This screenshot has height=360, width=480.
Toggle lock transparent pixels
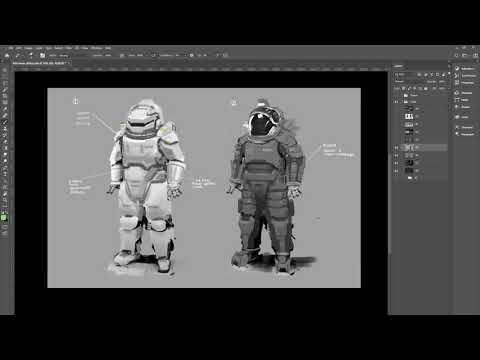coord(404,89)
